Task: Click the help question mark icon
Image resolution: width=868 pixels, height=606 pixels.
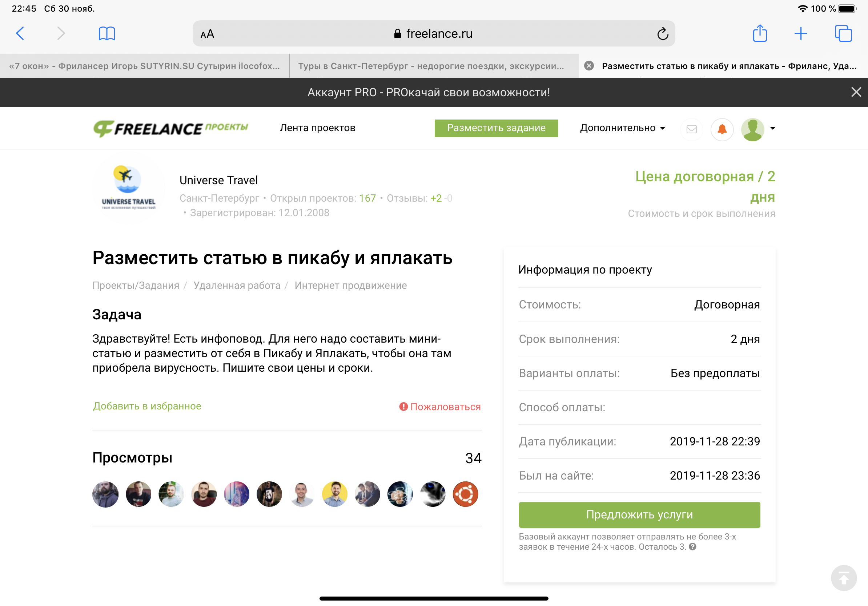Action: (692, 547)
